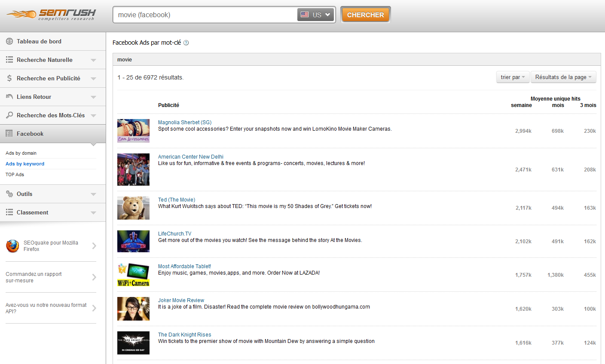The width and height of the screenshot is (605, 364).
Task: Open the Facebook menu section
Action: pos(53,134)
